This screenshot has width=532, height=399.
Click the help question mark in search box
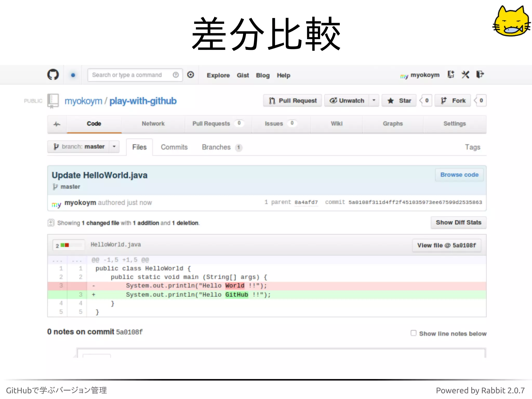(176, 75)
